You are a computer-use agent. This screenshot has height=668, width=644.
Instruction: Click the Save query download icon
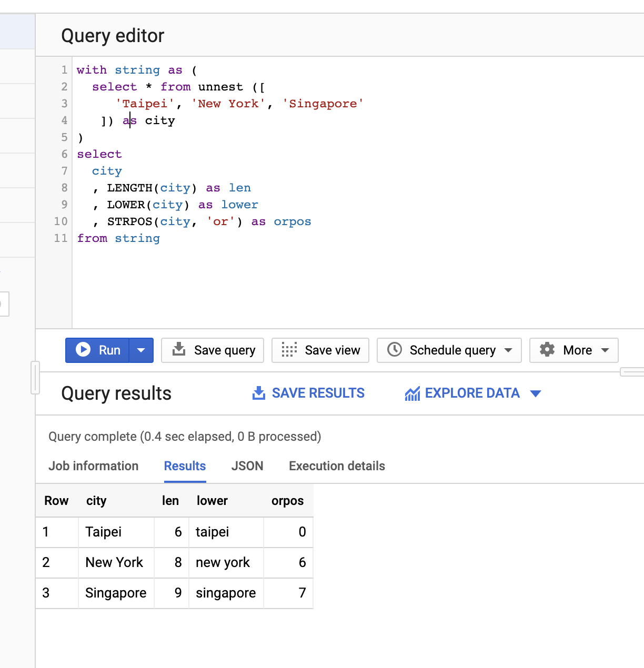[179, 350]
